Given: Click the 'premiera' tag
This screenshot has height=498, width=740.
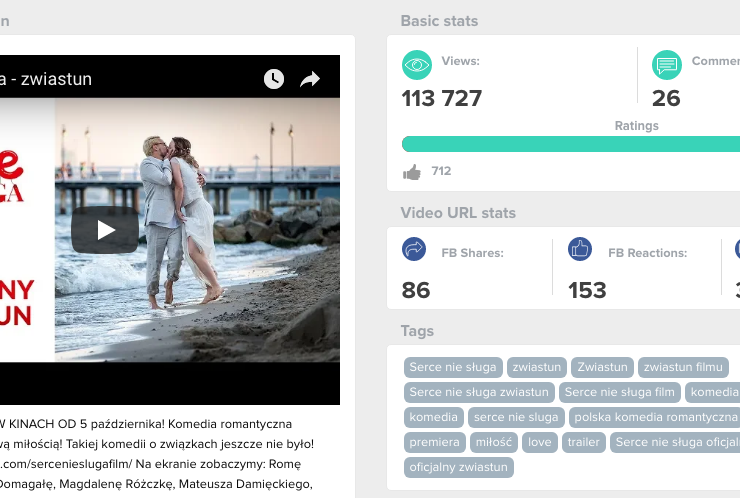Looking at the screenshot, I should [x=434, y=442].
